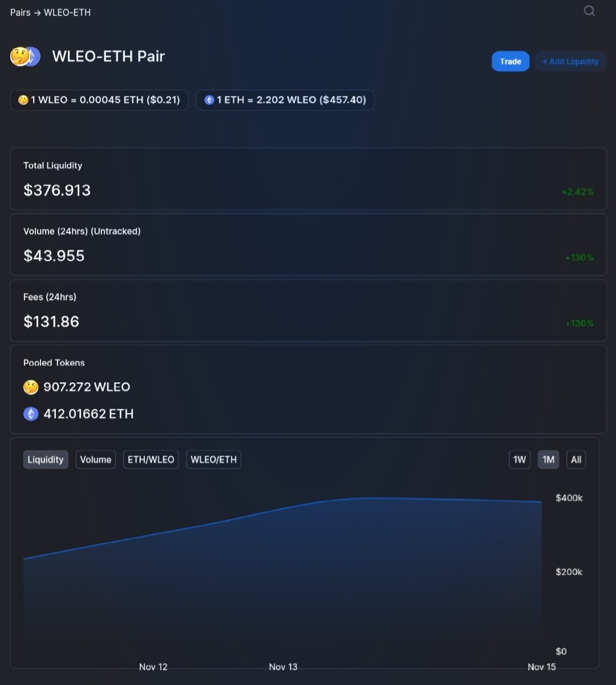This screenshot has width=616, height=685.
Task: Show the ETH/WLEO price chart
Action: click(x=151, y=460)
